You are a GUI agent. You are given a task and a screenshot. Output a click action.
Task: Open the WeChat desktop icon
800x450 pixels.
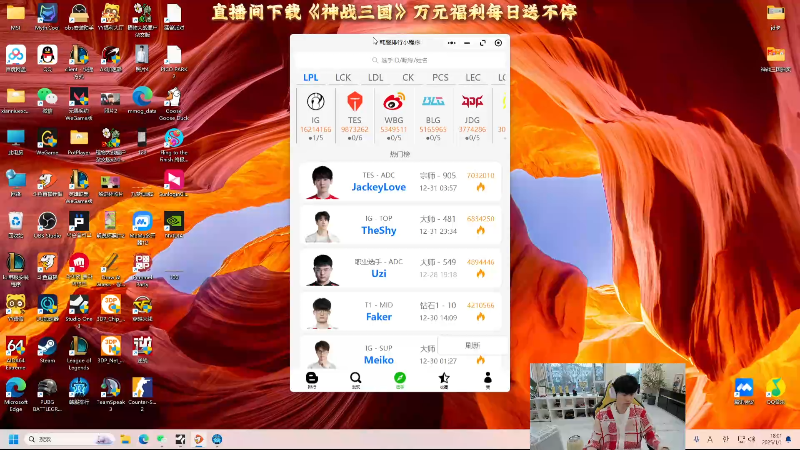[47, 99]
